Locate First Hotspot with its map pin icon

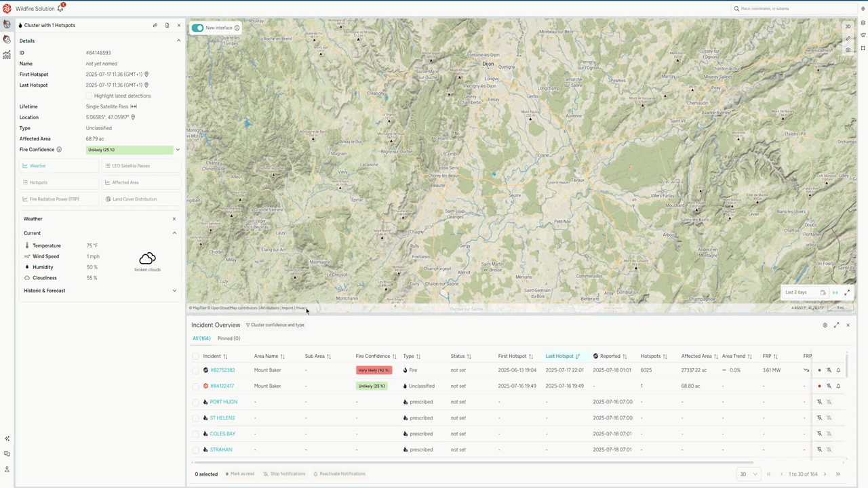[146, 75]
